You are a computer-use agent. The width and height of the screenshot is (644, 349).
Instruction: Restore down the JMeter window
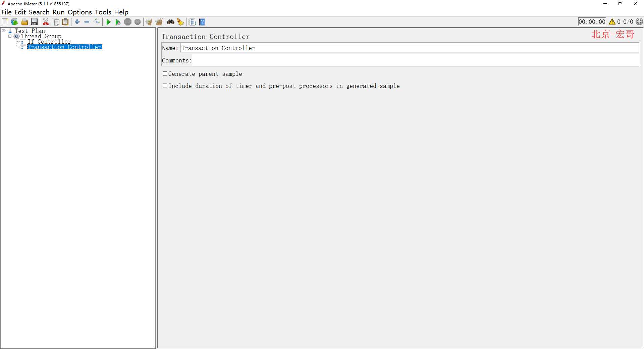pos(620,4)
